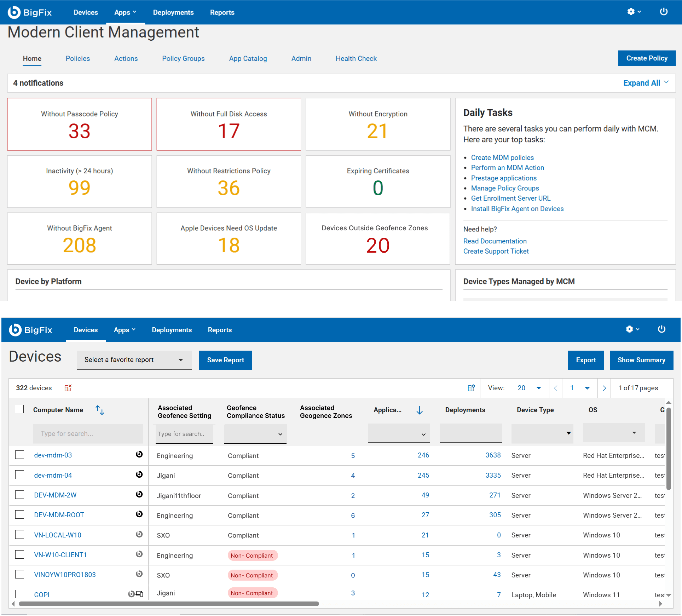682x616 pixels.
Task: Tick the select-all checkbox in the table header
Action: tap(19, 409)
